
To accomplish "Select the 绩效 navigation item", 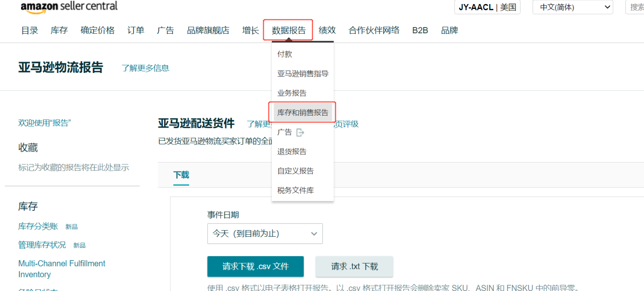I will coord(327,30).
